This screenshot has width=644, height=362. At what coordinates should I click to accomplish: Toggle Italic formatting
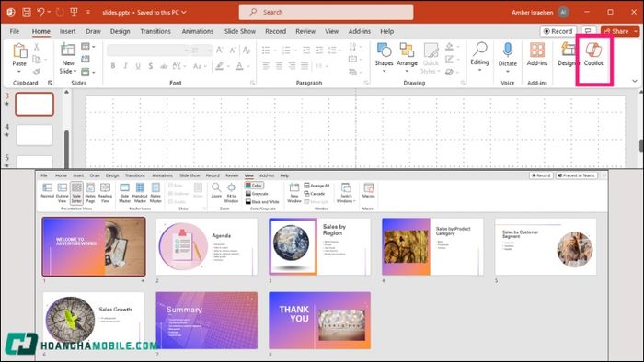(126, 66)
